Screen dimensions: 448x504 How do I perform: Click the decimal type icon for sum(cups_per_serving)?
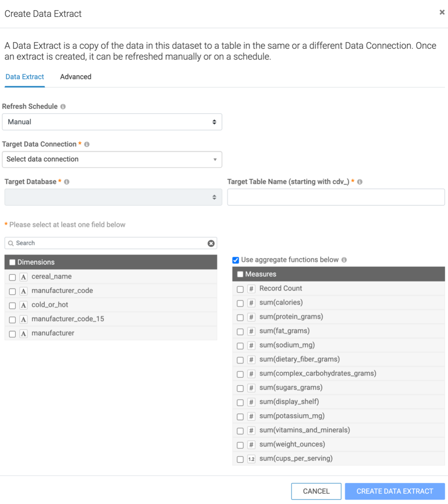point(251,459)
